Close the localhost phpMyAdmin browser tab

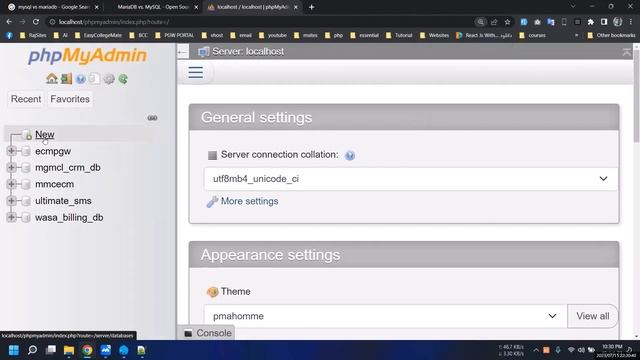(296, 7)
